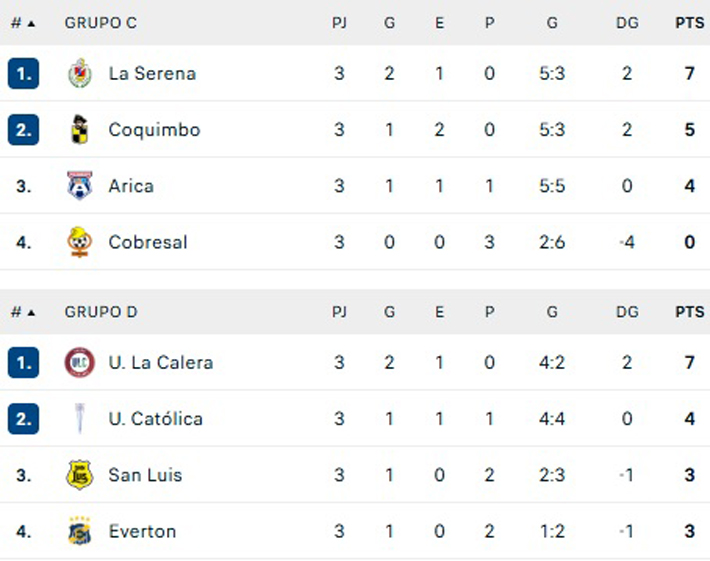Open the U. Católica team link
The width and height of the screenshot is (710, 561).
(155, 419)
